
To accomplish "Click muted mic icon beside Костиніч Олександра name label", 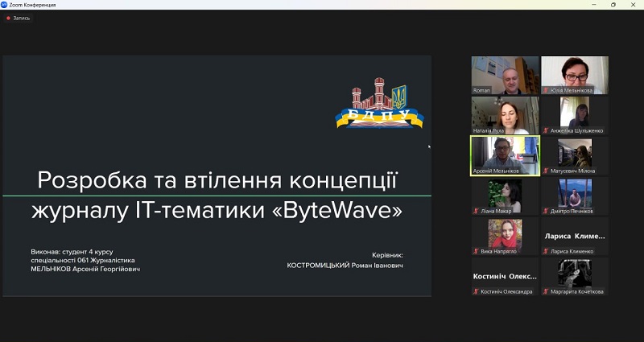I will [477, 291].
